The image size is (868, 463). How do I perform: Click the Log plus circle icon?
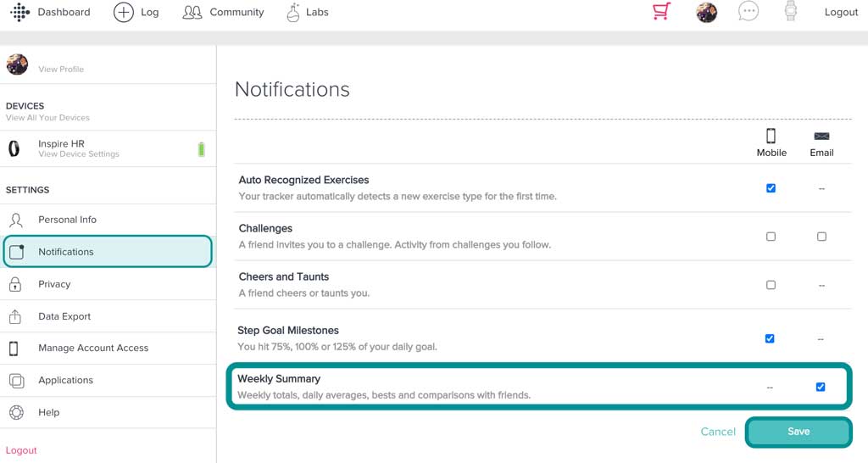(x=124, y=12)
